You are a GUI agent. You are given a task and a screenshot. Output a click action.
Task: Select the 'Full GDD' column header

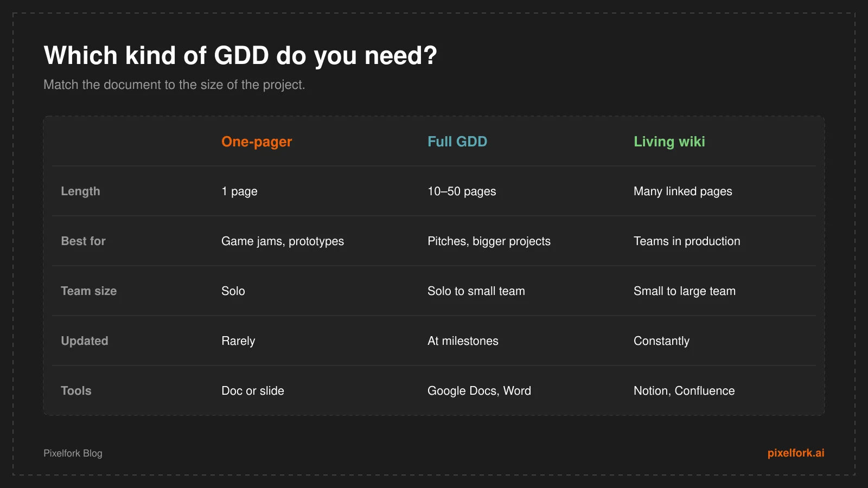pos(457,142)
